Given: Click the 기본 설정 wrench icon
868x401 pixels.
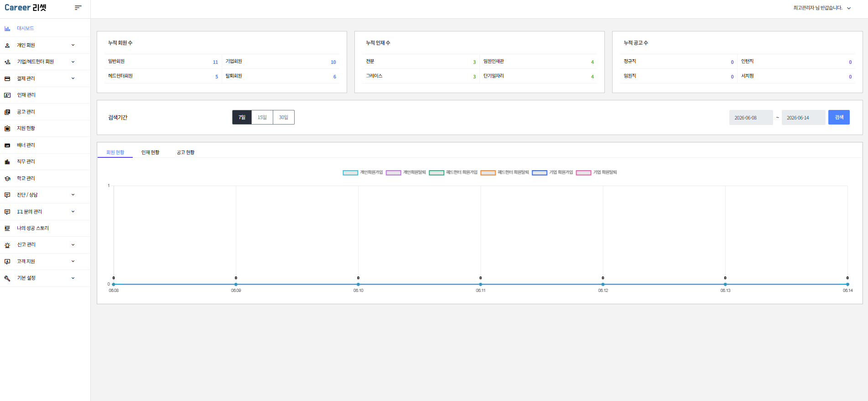Looking at the screenshot, I should pyautogui.click(x=7, y=278).
